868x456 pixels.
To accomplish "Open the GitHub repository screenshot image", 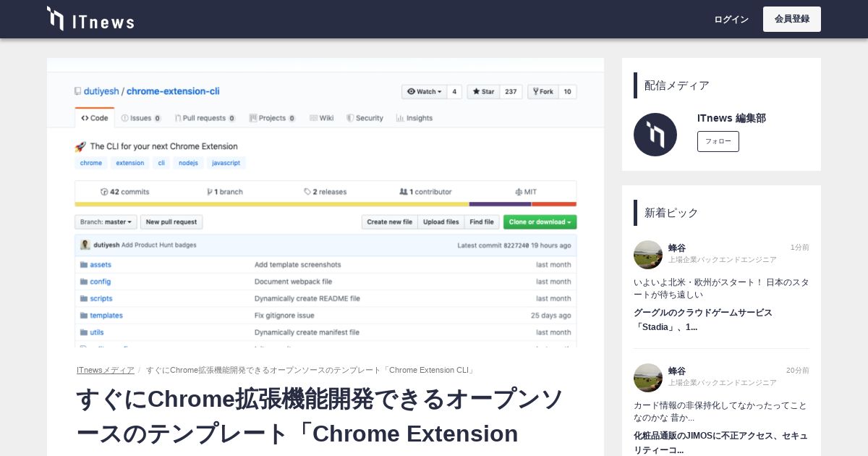I will pos(325,203).
